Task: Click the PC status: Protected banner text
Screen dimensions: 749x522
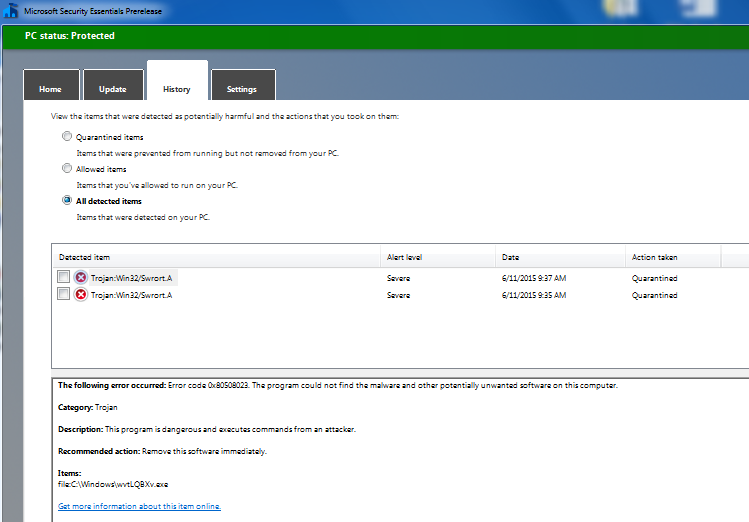Action: (70, 36)
